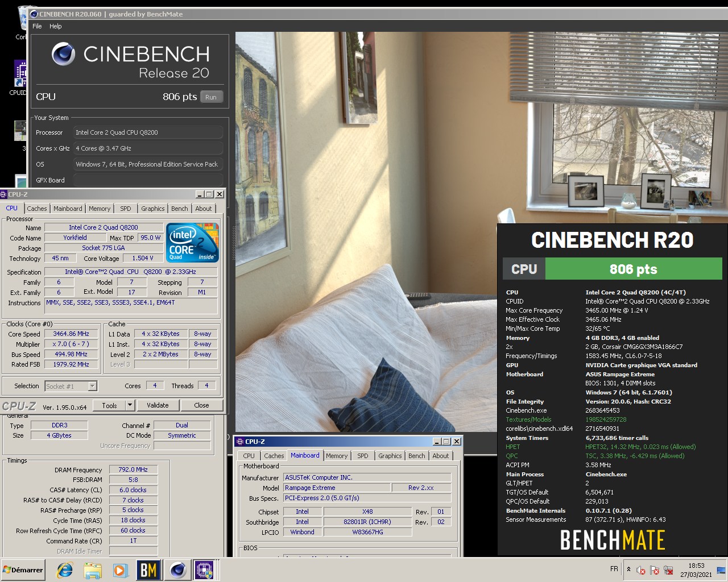Click the Close button in CPU-Z
Viewport: 728px width, 582px height.
[x=201, y=405]
